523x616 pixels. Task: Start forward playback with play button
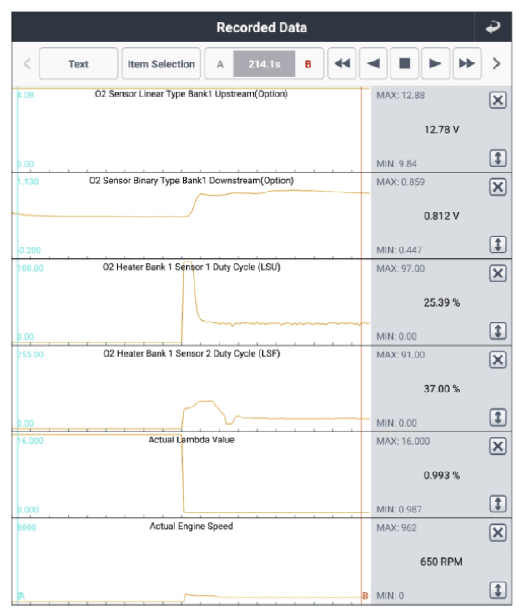pyautogui.click(x=435, y=64)
